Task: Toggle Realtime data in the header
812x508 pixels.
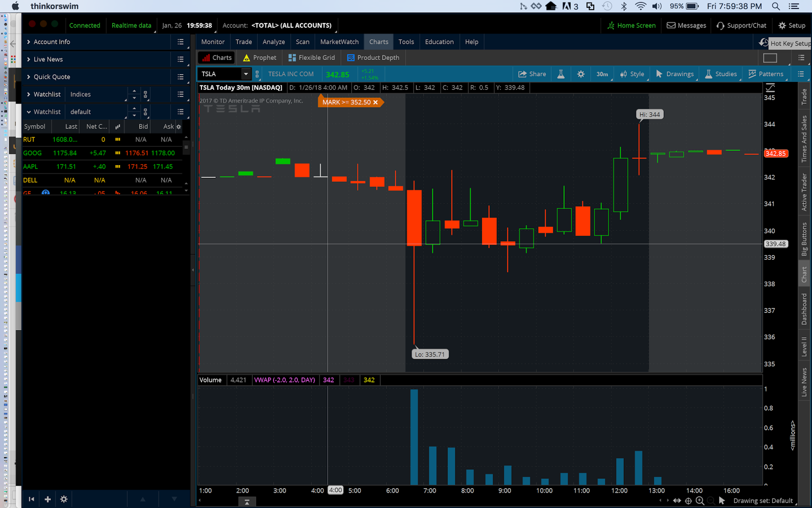Action: 131,25
